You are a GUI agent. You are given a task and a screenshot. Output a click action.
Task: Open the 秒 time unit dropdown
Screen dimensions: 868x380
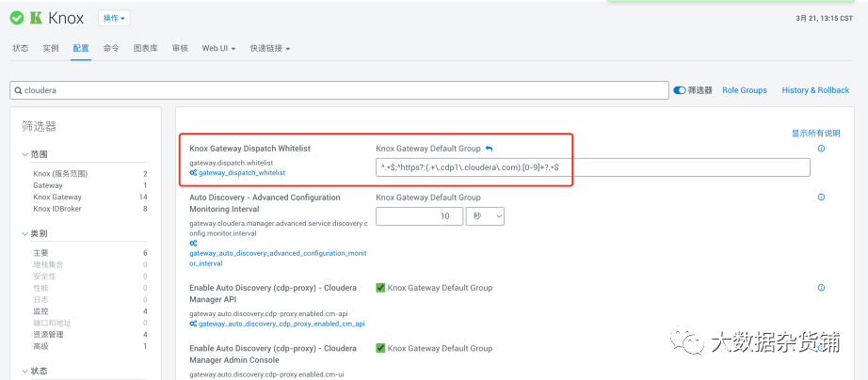click(x=485, y=216)
